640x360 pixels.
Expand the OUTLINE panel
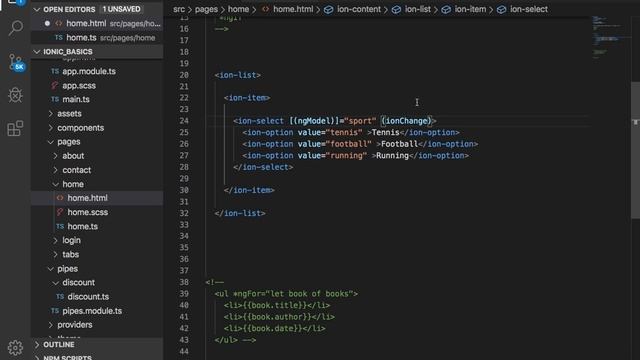[37, 345]
